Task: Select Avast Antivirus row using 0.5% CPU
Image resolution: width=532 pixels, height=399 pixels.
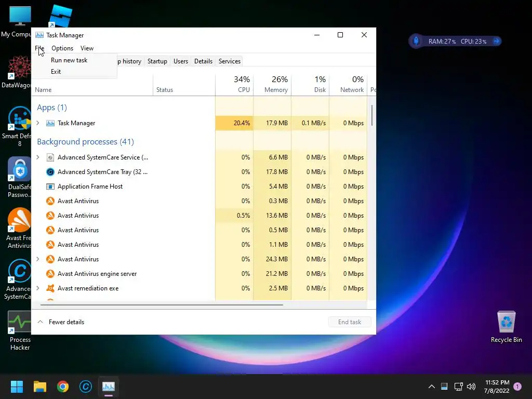Action: coord(199,216)
